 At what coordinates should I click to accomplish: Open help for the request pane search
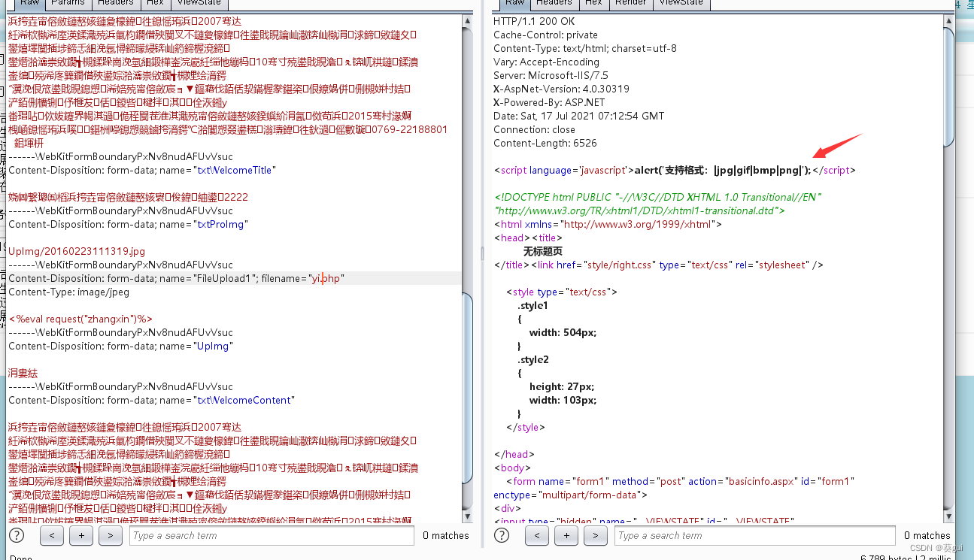point(17,535)
